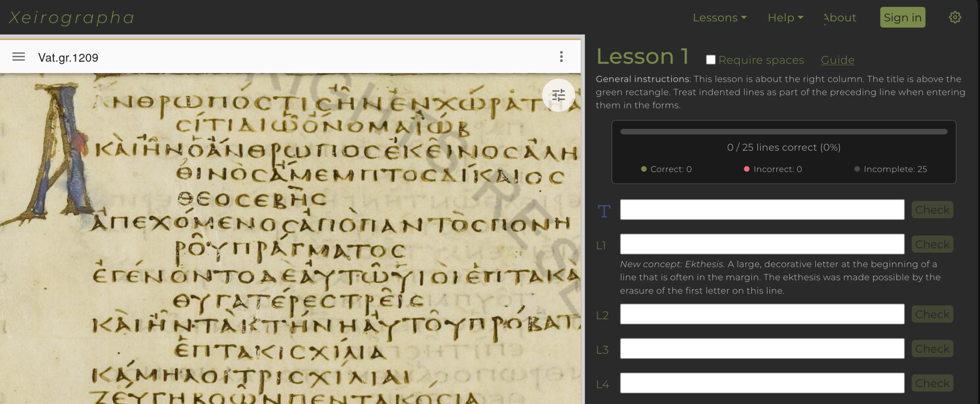Open the settings gear icon
Viewport: 980px width, 404px height.
[955, 17]
